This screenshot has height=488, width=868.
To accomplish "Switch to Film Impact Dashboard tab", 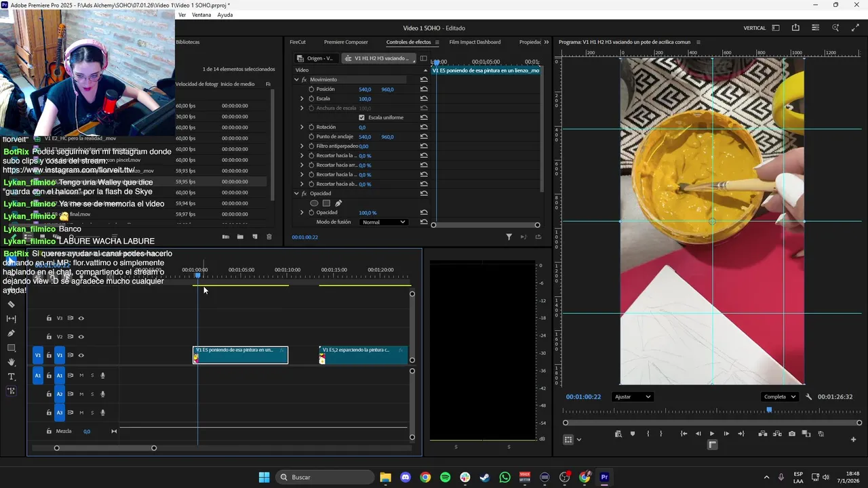I will point(475,42).
